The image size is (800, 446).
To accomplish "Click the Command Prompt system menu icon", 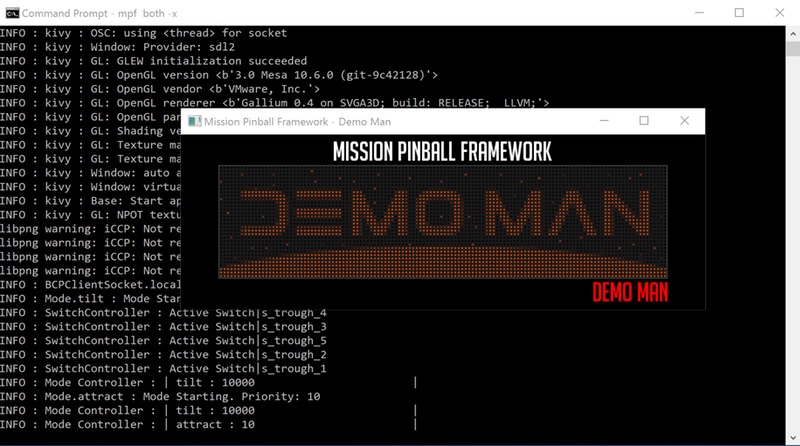I will [x=11, y=14].
